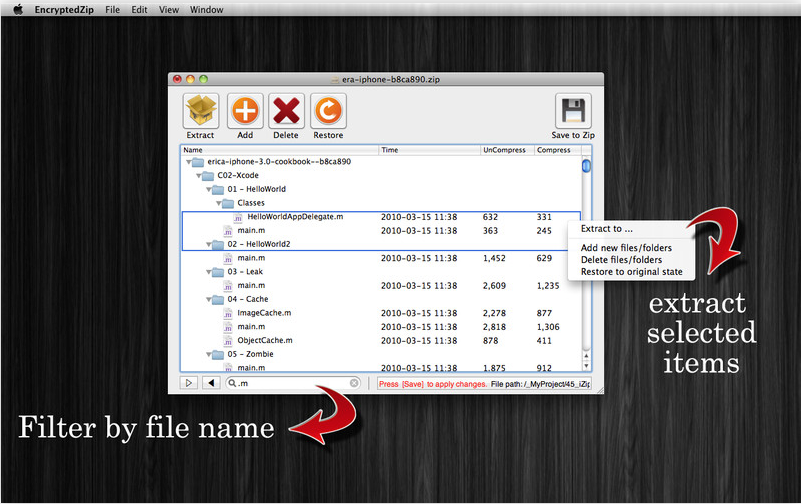Sort by the Name column header
Viewport: 801px width, 504px height.
tap(279, 150)
